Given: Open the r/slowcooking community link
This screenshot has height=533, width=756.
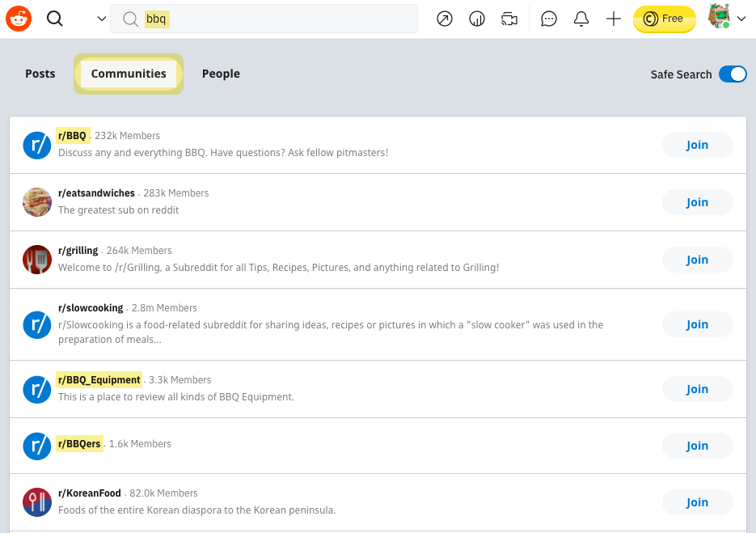Looking at the screenshot, I should pyautogui.click(x=91, y=308).
